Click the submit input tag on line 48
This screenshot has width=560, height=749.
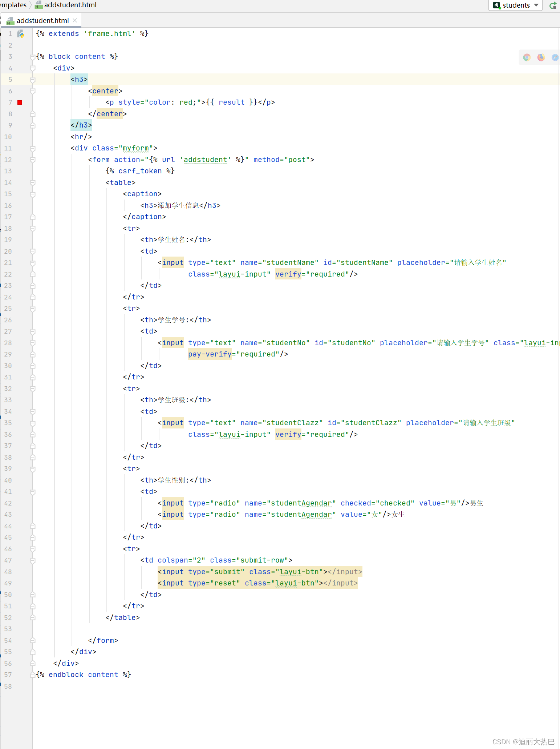pos(260,572)
